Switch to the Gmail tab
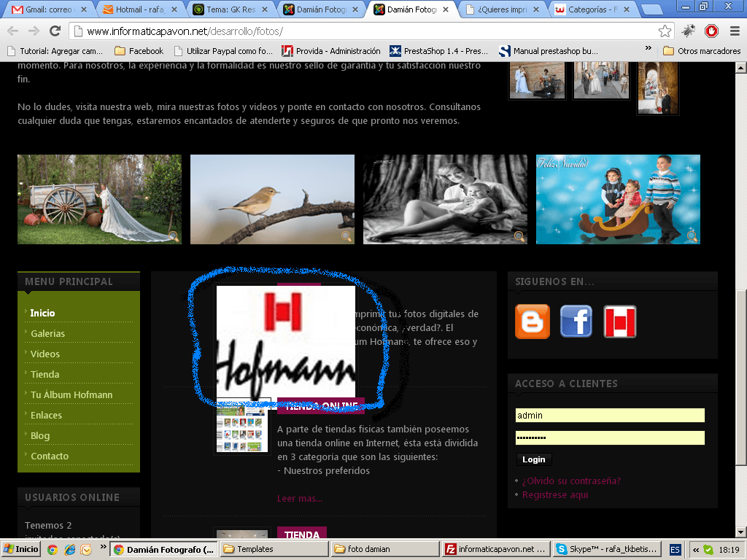 (49, 9)
